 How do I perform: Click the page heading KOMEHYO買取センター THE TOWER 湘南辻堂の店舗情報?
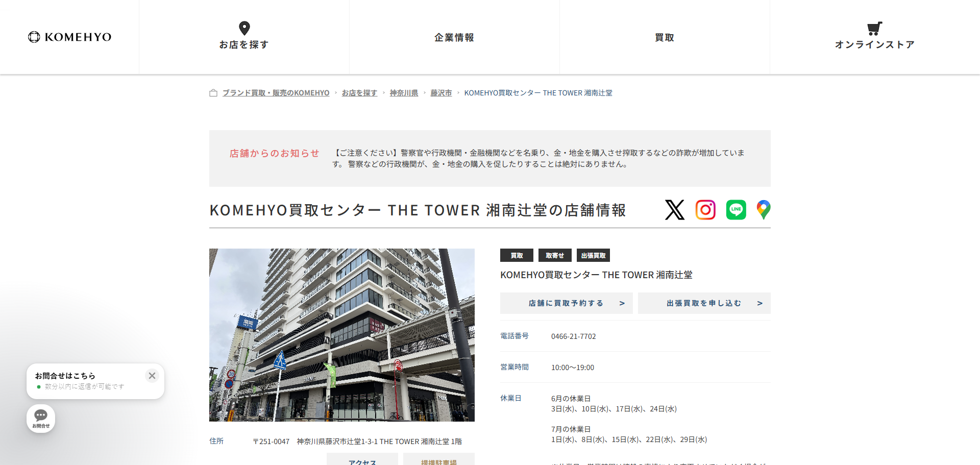click(x=418, y=210)
